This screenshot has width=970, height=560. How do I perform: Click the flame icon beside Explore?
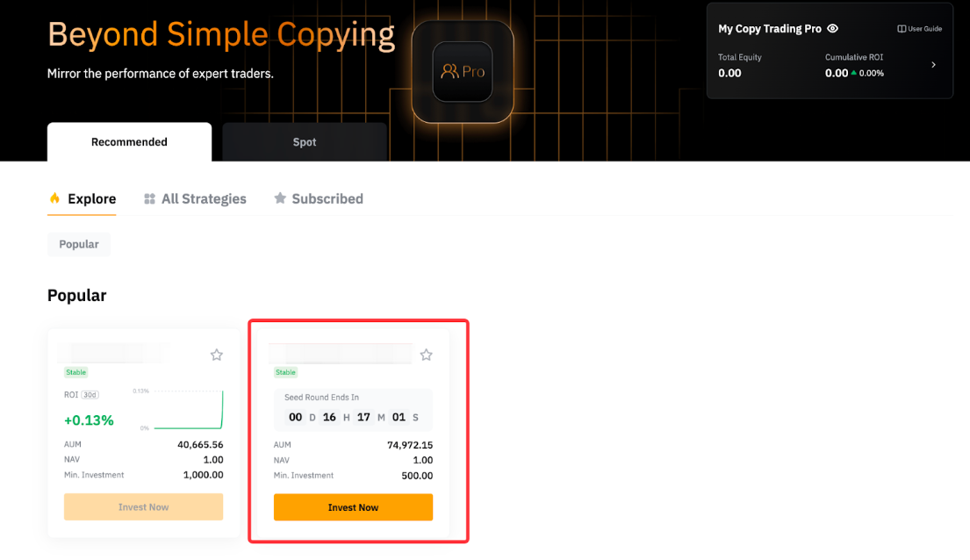click(54, 198)
